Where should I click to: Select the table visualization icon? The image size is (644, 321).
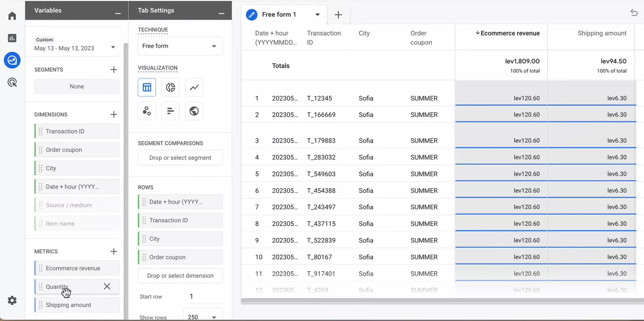click(x=147, y=87)
